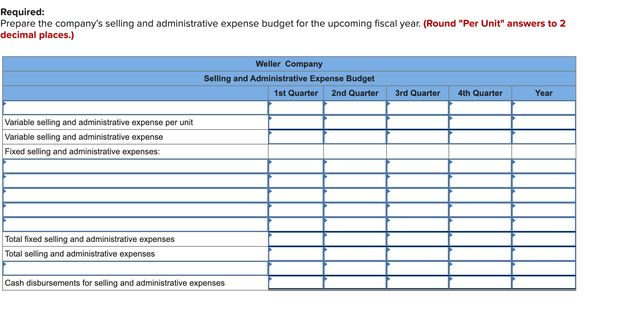644x314 pixels.
Task: Select the 2nd Quarter variable expense per unit cell
Action: [x=355, y=122]
